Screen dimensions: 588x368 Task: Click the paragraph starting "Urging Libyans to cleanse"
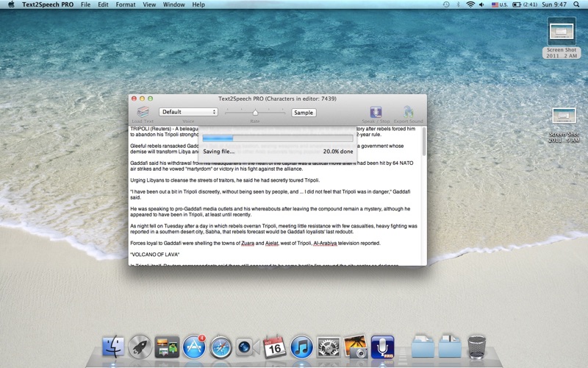(225, 180)
